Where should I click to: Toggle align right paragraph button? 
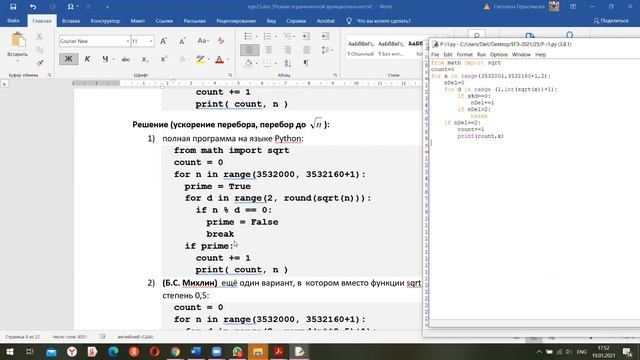(x=287, y=50)
